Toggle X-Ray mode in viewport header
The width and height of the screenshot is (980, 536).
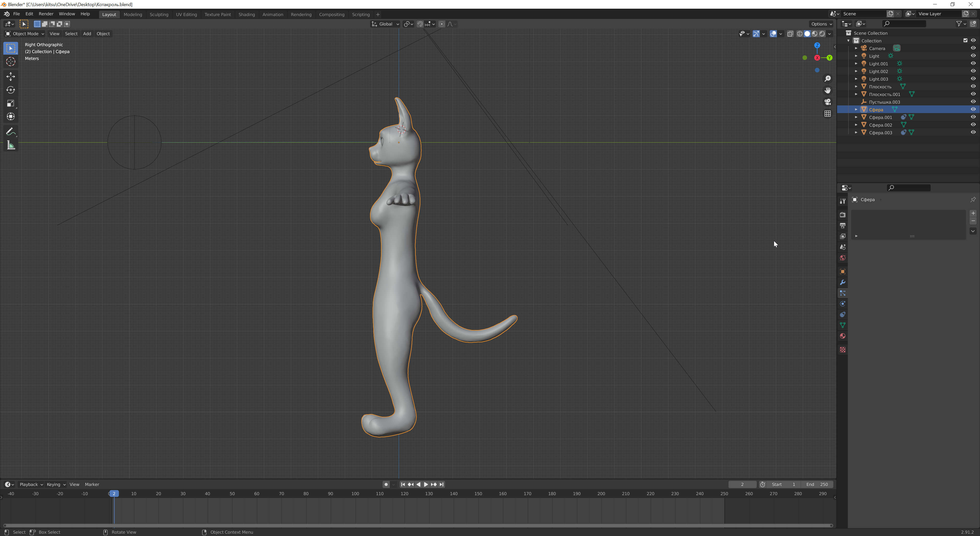point(791,33)
